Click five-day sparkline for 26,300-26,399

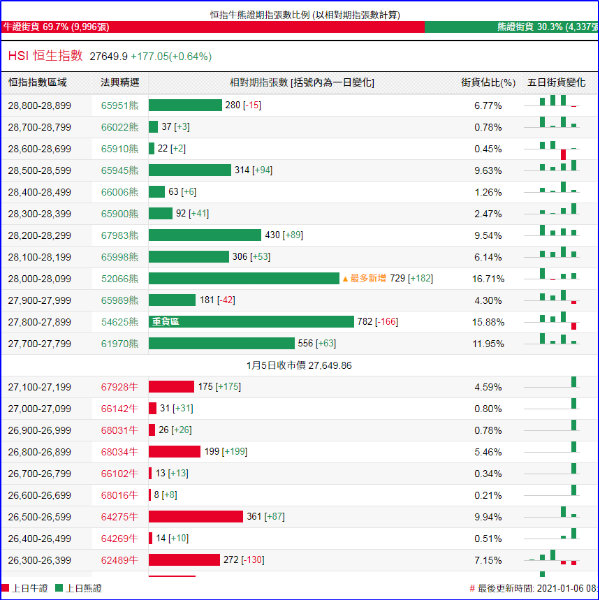(x=552, y=559)
